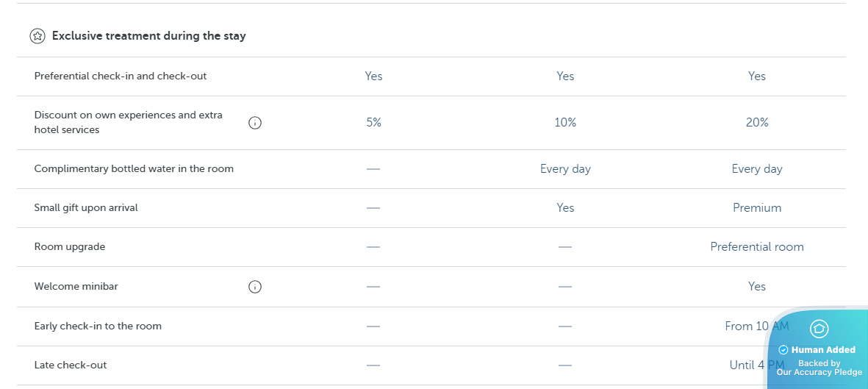Select the 5% discount value
The height and width of the screenshot is (389, 868).
[x=373, y=123]
